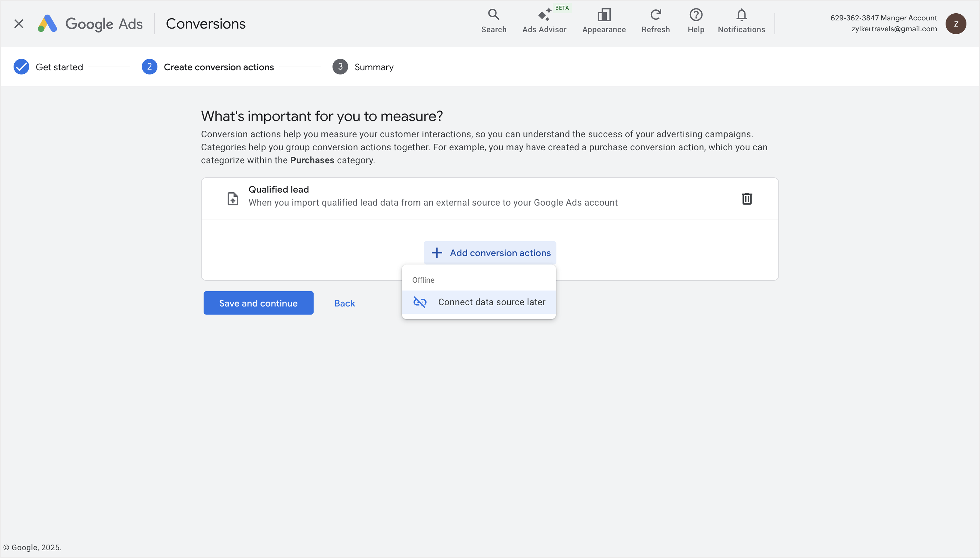Click the Manager Account email text
Screen dimensions: 980x558
click(x=894, y=29)
